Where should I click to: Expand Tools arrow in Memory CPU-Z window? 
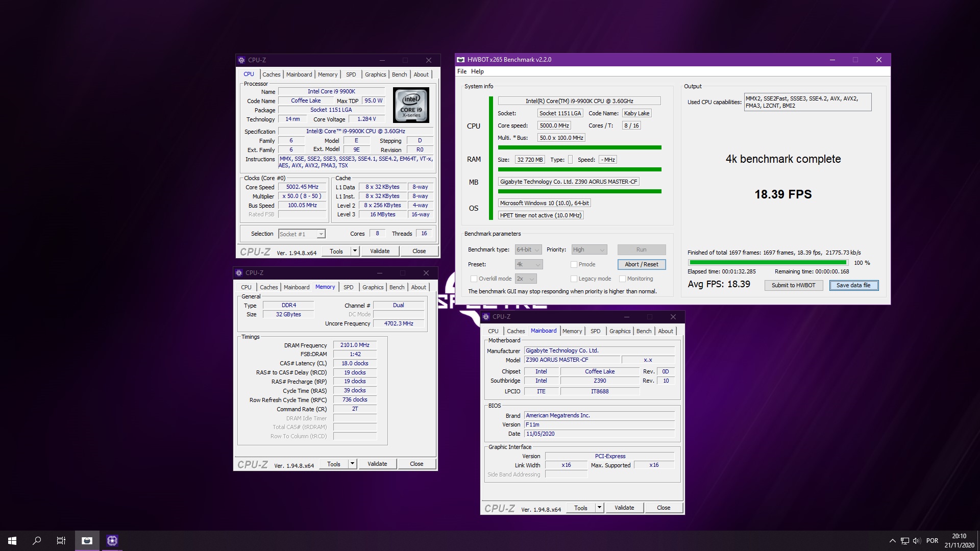pos(352,464)
